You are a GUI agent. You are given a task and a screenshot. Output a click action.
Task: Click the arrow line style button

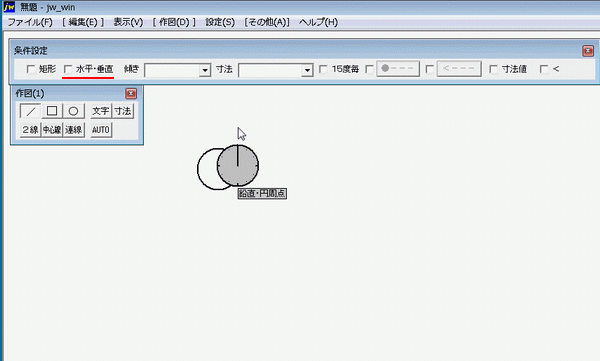click(x=459, y=69)
